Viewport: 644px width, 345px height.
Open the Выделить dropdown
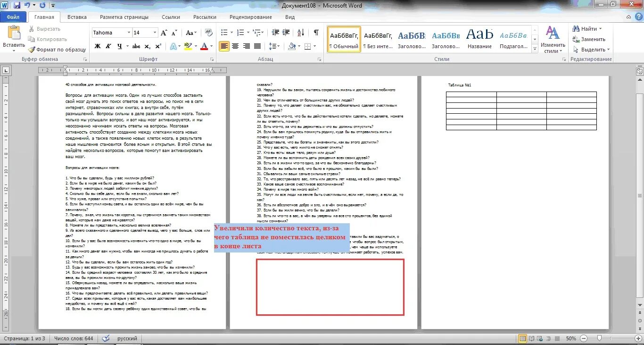592,50
